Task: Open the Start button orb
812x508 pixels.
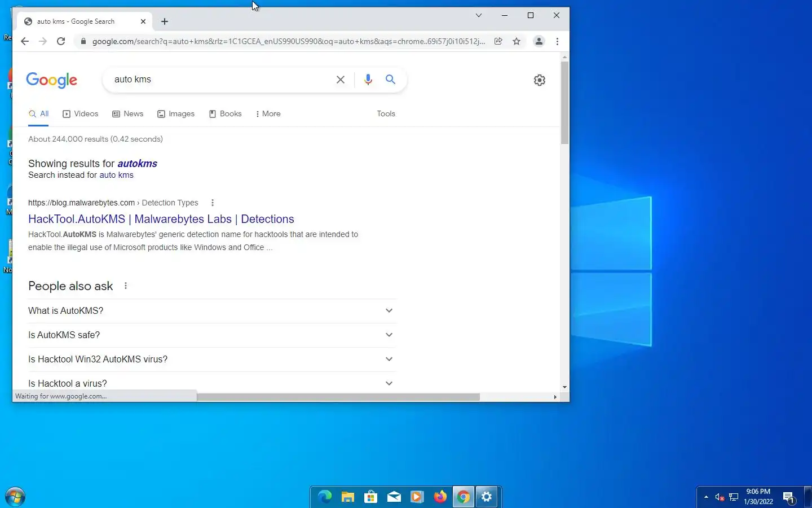Action: pyautogui.click(x=15, y=497)
